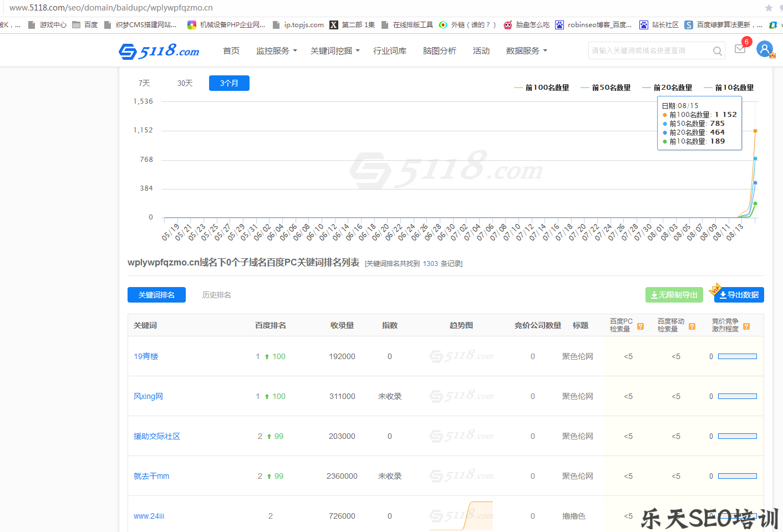783x532 pixels.
Task: Expand the 关键词挖掘 dropdown menu
Action: click(x=335, y=50)
